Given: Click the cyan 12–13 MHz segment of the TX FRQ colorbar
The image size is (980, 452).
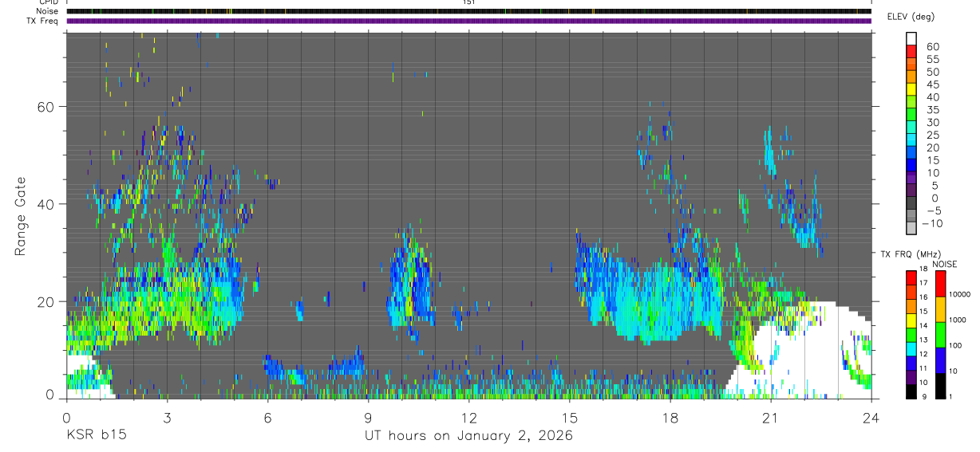Looking at the screenshot, I should pos(911,348).
